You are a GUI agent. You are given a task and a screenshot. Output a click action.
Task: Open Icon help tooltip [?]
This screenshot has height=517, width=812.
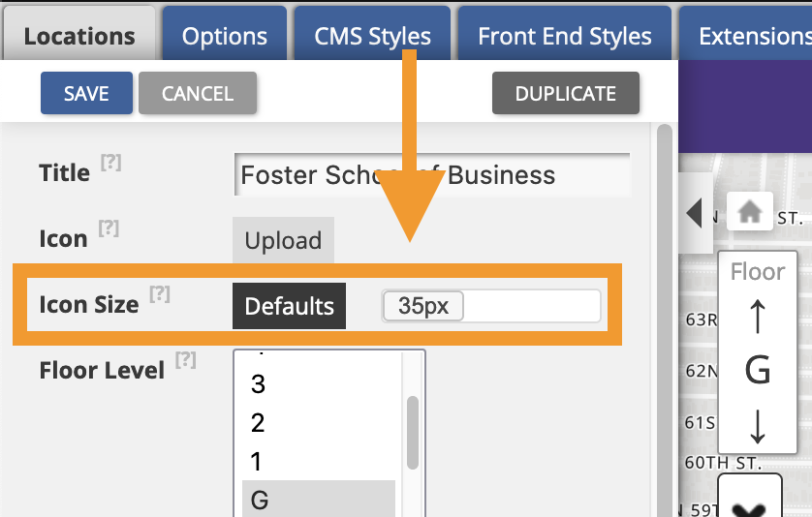point(109,228)
